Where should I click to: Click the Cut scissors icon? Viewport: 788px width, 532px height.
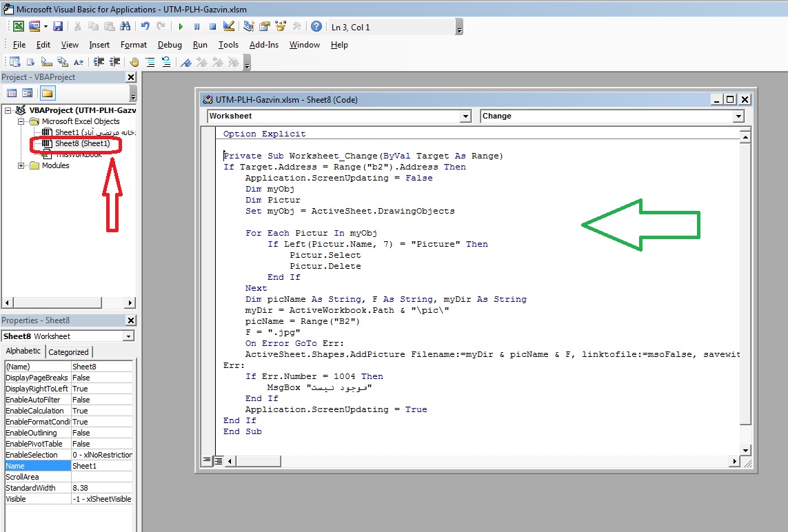tap(77, 27)
